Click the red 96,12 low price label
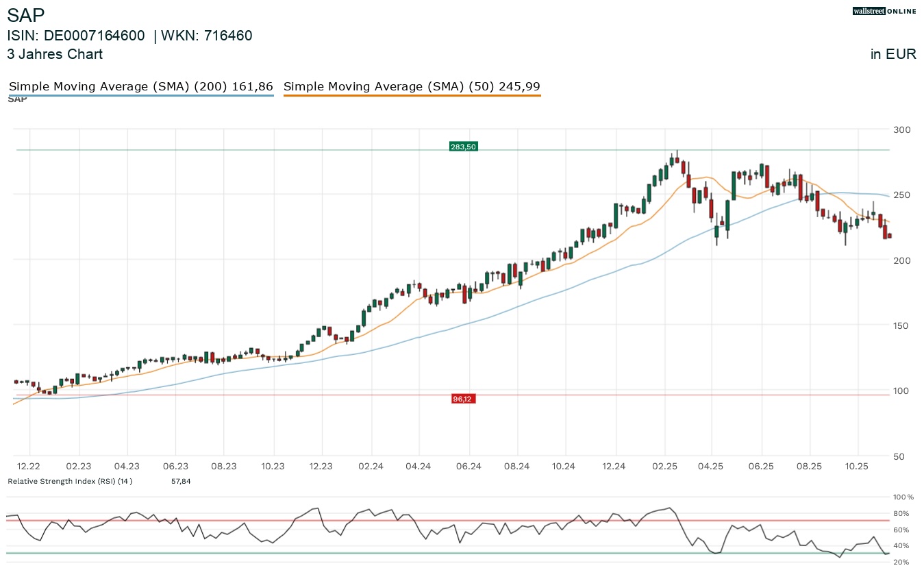The width and height of the screenshot is (924, 581). pyautogui.click(x=463, y=399)
